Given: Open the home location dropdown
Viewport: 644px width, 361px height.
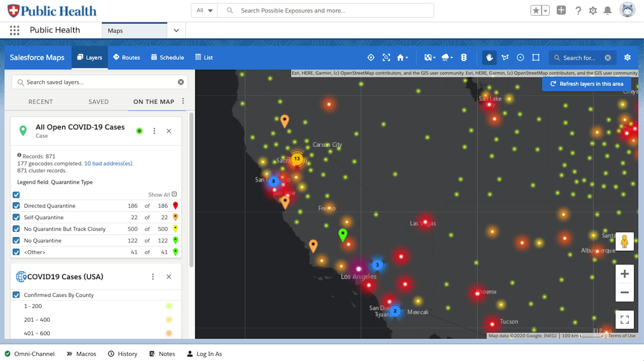Looking at the screenshot, I should coord(402,58).
